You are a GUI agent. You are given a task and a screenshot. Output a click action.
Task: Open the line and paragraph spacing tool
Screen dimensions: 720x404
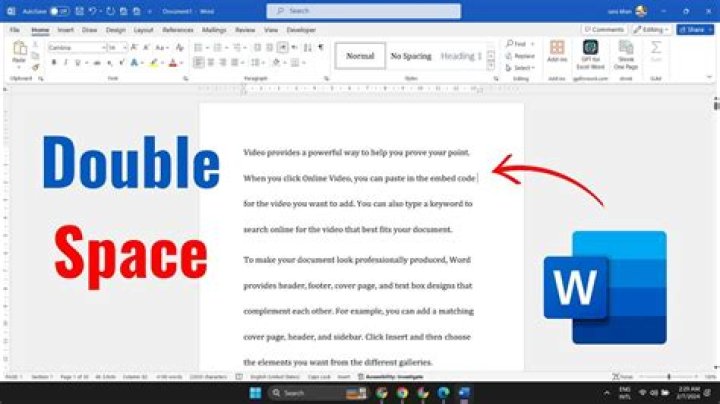click(x=256, y=62)
